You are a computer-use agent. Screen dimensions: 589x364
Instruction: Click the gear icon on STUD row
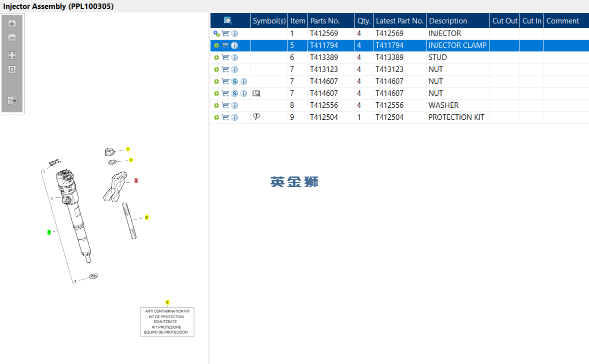click(x=216, y=57)
